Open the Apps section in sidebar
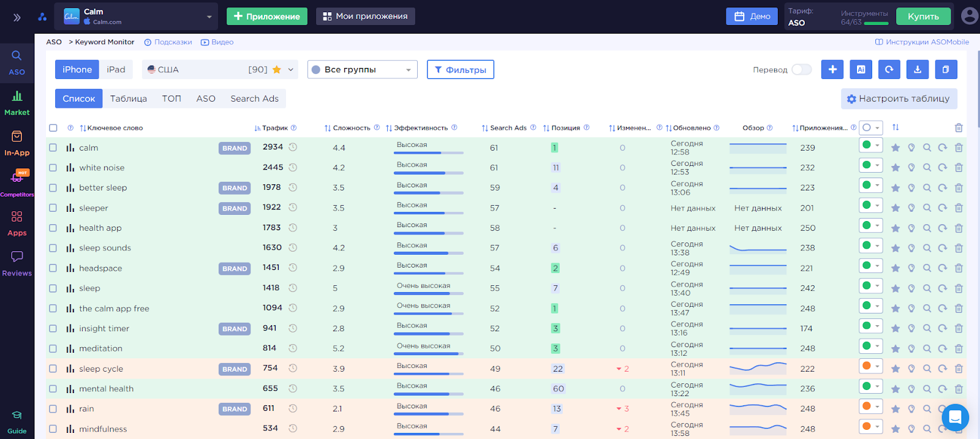Screen dimensions: 980x439 click(17, 223)
